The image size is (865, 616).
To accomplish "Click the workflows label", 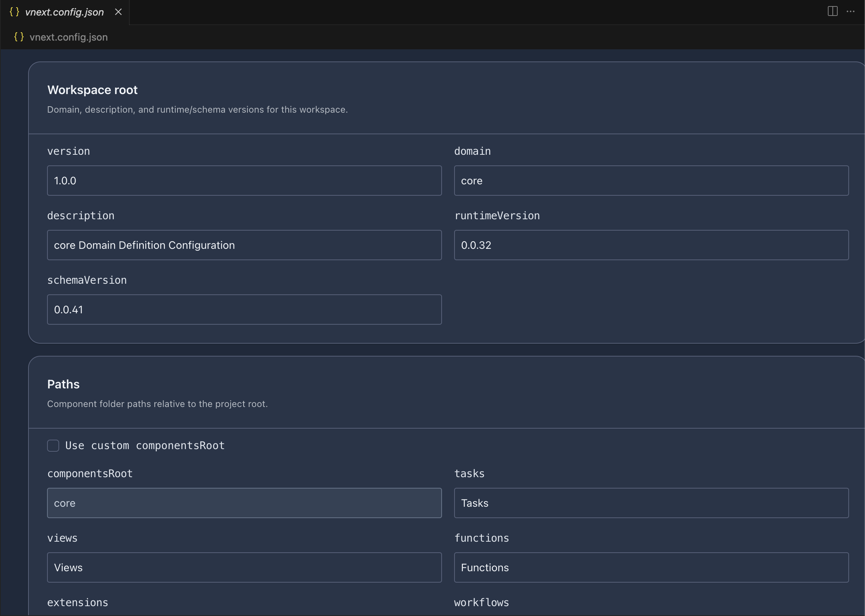I will coord(481,603).
